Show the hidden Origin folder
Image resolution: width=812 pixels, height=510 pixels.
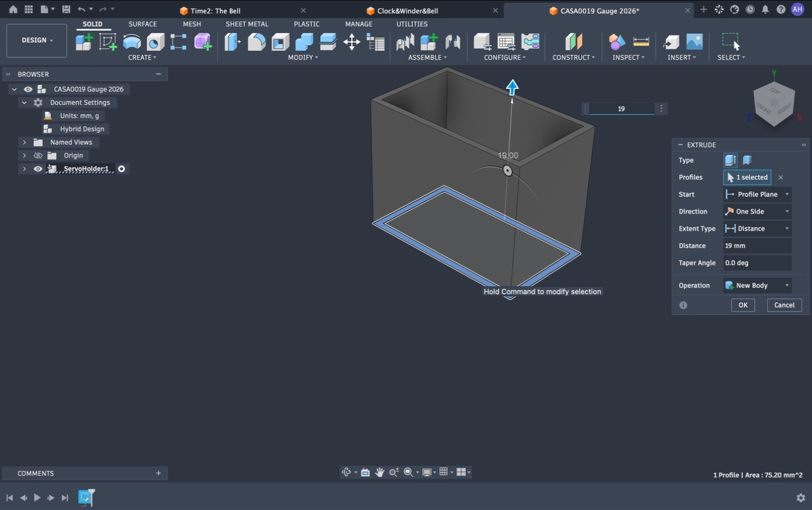pos(38,156)
